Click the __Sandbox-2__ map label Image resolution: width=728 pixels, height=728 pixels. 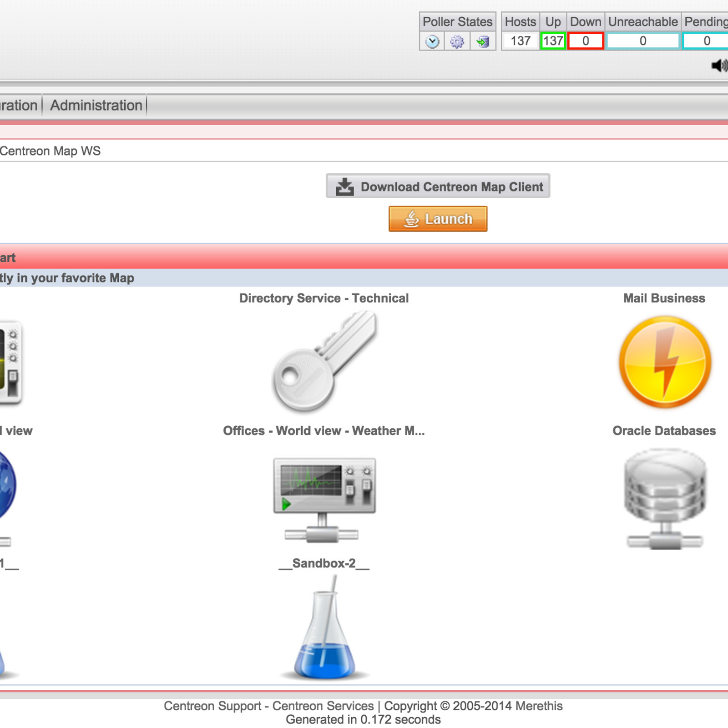pyautogui.click(x=324, y=563)
